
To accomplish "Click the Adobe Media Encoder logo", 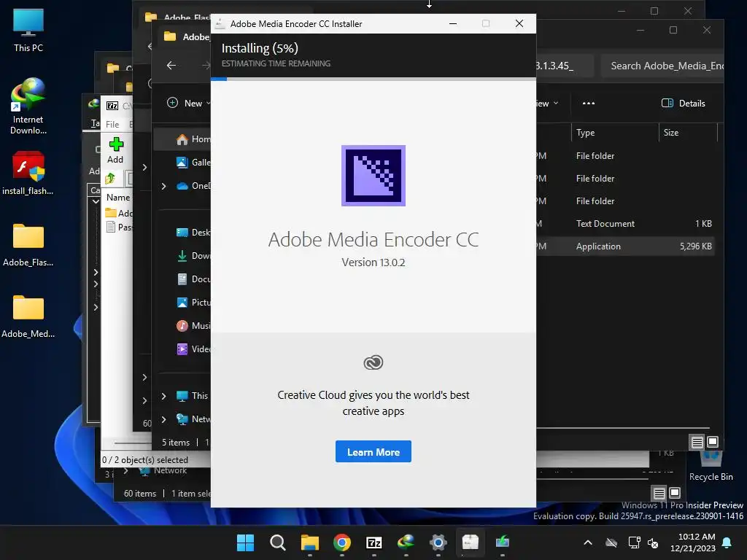I will pos(373,176).
